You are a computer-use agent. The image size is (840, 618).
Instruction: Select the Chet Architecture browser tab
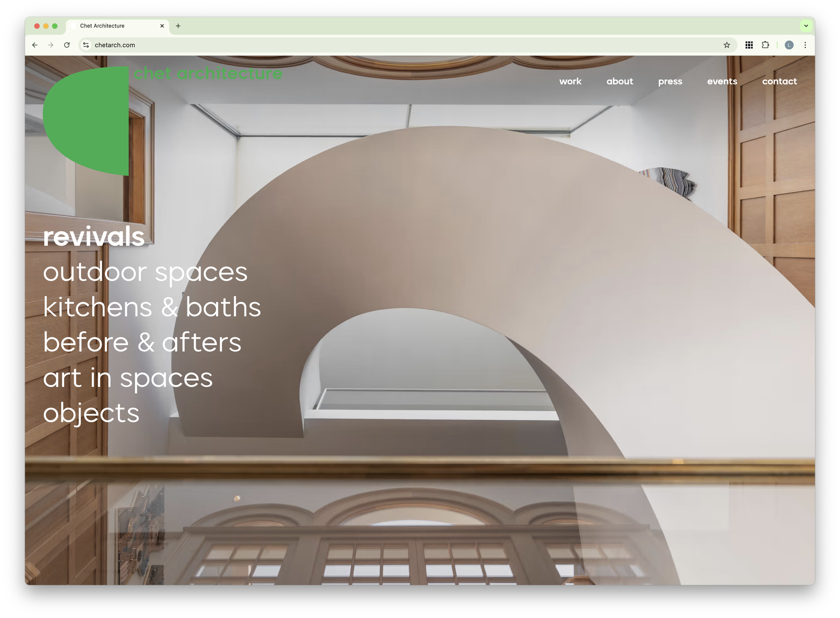pyautogui.click(x=112, y=26)
